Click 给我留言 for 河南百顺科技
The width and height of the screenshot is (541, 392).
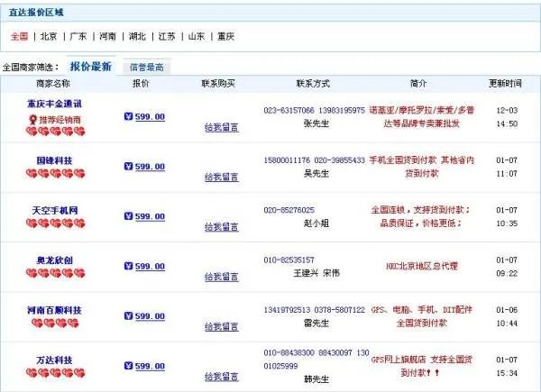[x=222, y=327]
